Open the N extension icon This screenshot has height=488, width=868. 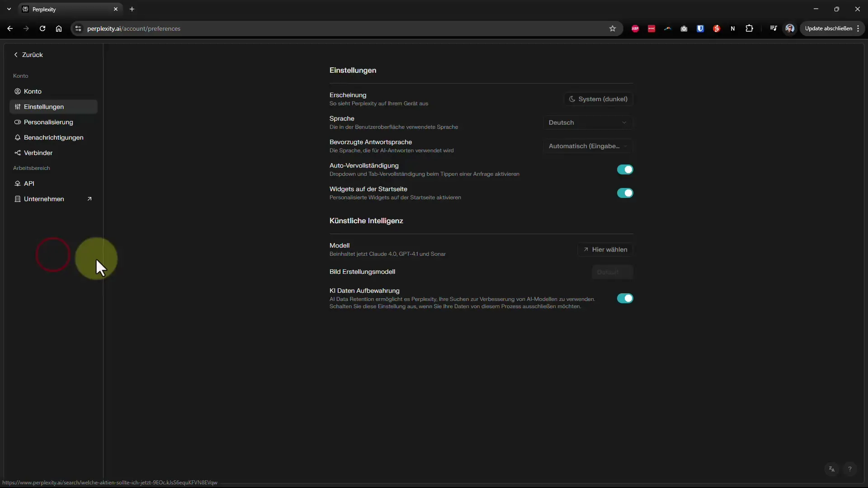733,28
